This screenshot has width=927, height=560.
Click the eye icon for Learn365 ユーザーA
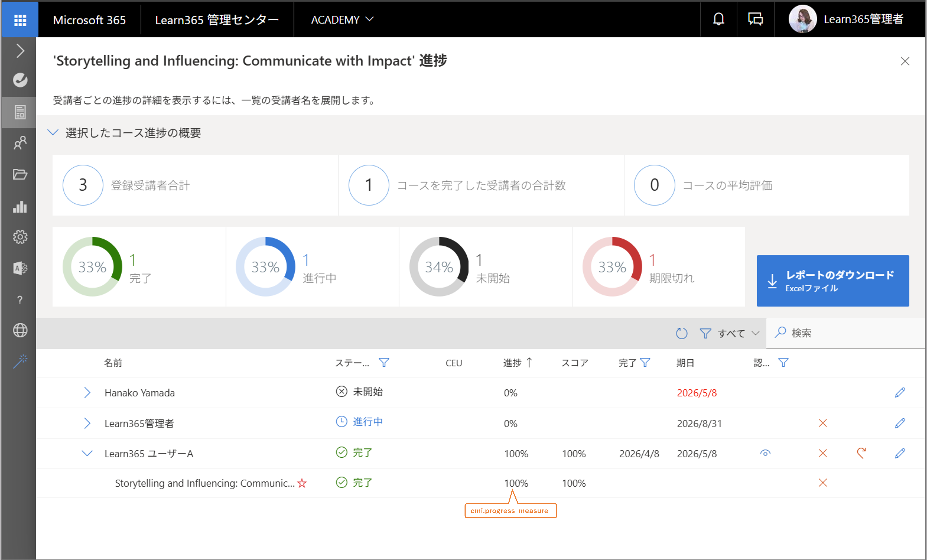[x=765, y=453]
